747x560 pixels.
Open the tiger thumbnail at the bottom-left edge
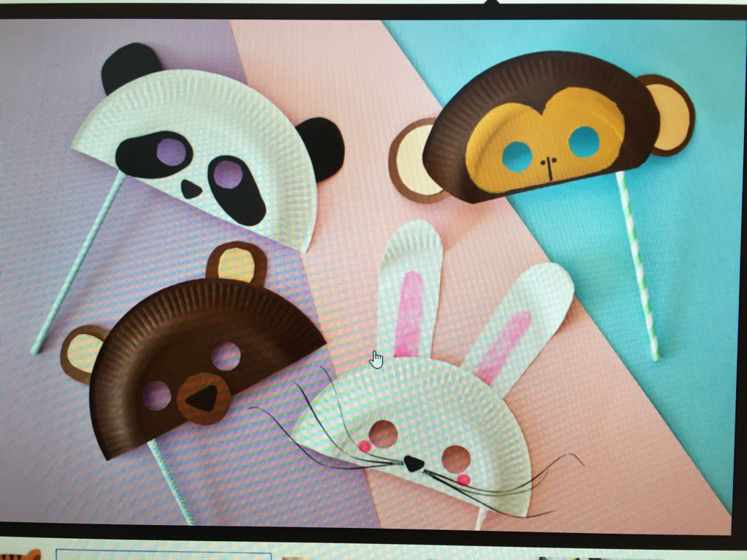20,554
